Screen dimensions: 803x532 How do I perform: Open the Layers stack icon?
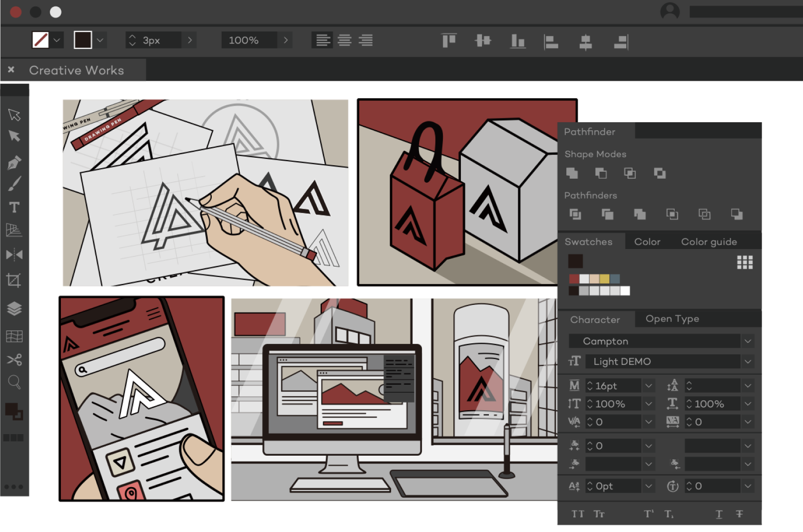(x=14, y=309)
